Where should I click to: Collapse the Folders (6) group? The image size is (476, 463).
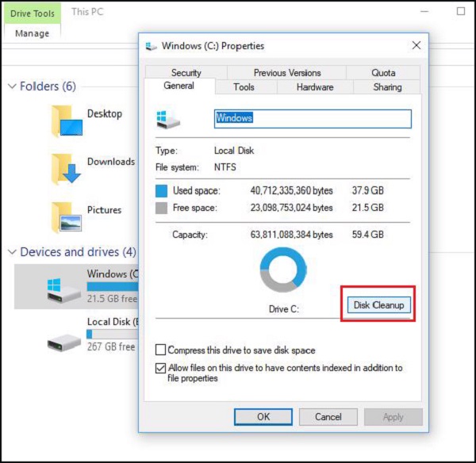tap(12, 86)
